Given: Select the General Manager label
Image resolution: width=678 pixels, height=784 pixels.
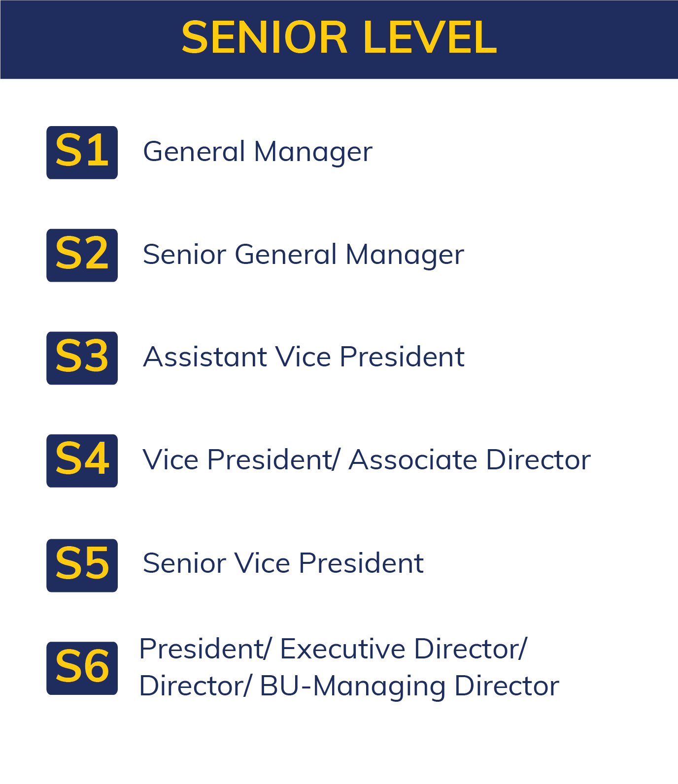Looking at the screenshot, I should click(258, 152).
